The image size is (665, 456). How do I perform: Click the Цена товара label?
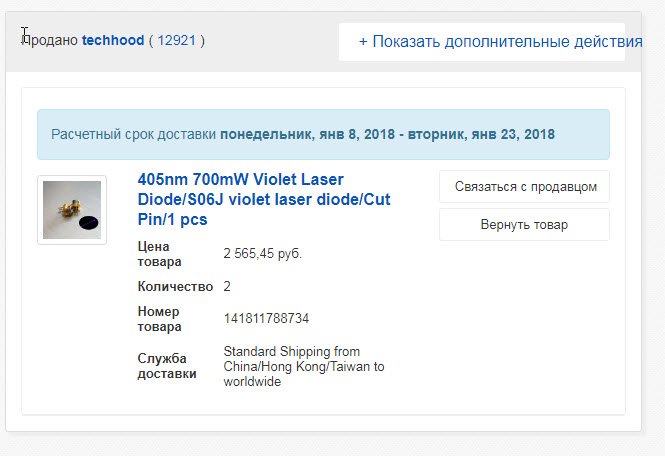click(159, 254)
